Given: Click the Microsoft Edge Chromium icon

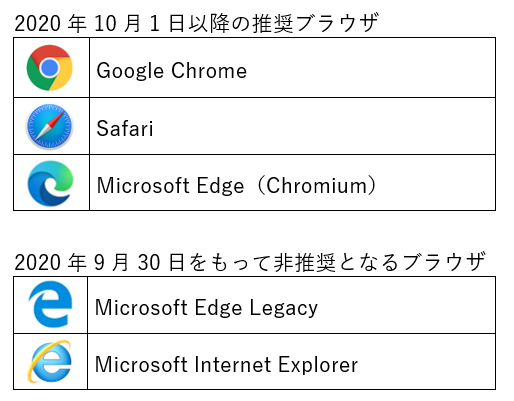Looking at the screenshot, I should click(50, 183).
